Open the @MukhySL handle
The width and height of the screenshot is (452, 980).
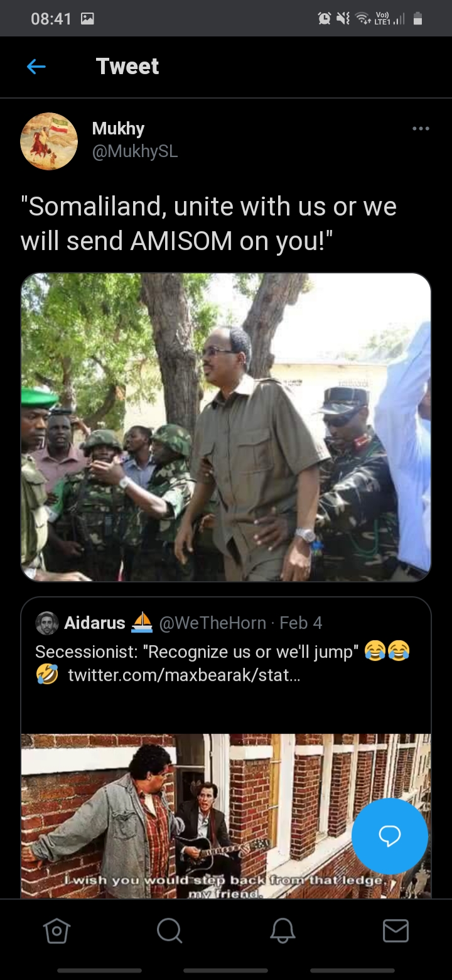(x=135, y=152)
